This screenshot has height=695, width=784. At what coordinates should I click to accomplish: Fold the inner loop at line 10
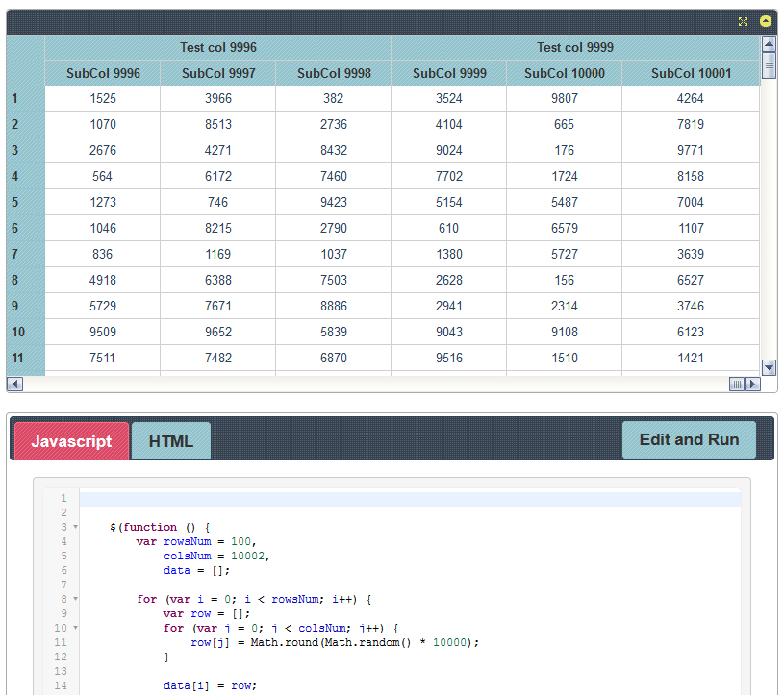[x=75, y=628]
